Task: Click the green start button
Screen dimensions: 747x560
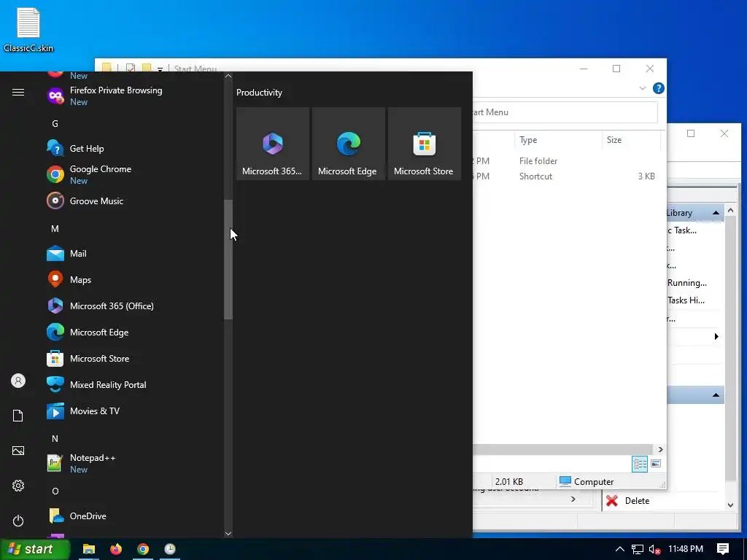Action: click(34, 549)
